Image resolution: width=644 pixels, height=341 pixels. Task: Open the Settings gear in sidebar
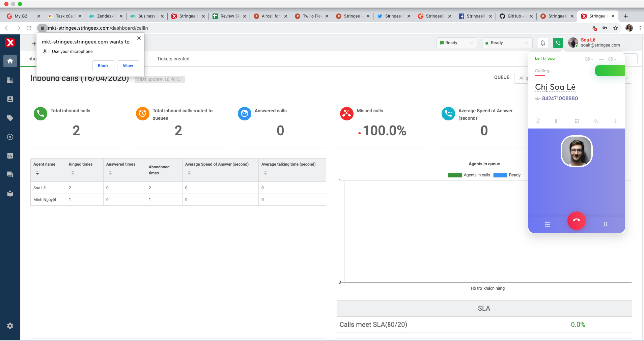pyautogui.click(x=10, y=326)
